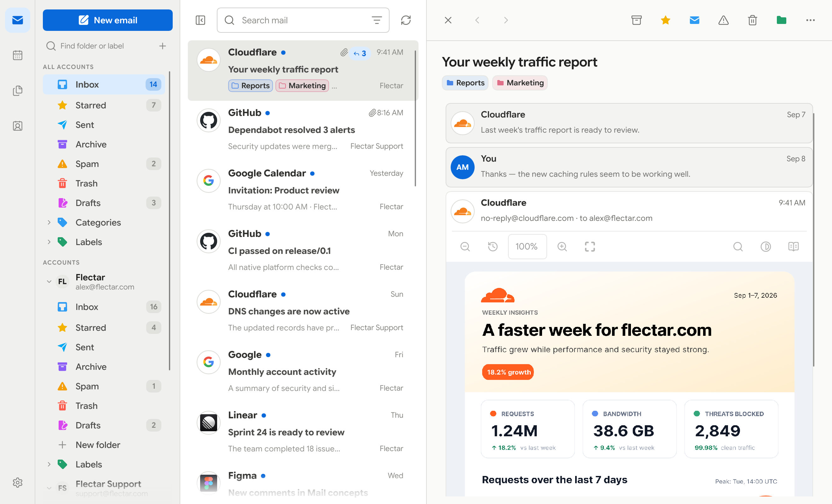
Task: Search within the email message
Action: coord(738,247)
